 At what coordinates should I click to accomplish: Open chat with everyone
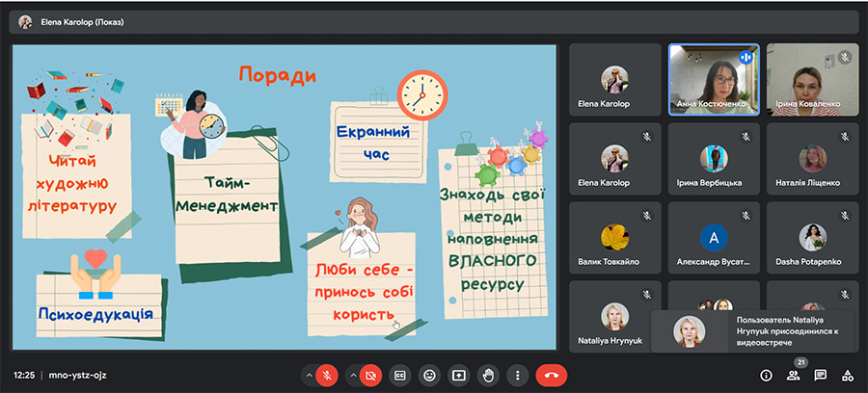[821, 376]
